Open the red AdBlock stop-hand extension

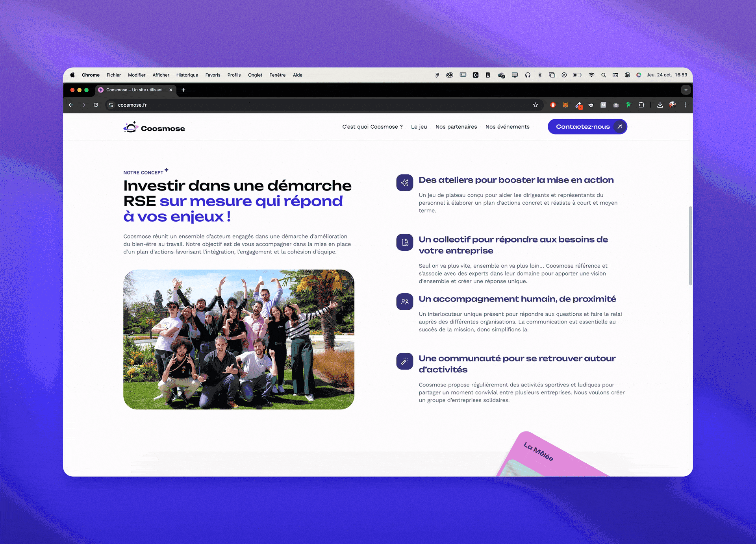coord(553,105)
